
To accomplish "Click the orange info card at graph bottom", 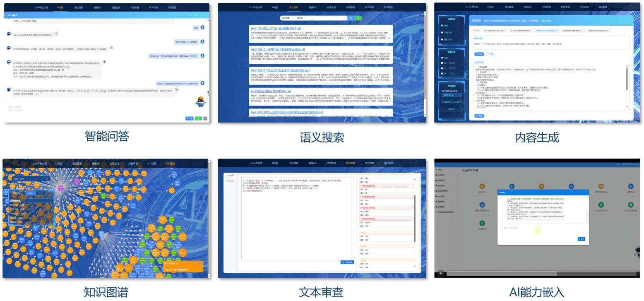I will (183, 266).
